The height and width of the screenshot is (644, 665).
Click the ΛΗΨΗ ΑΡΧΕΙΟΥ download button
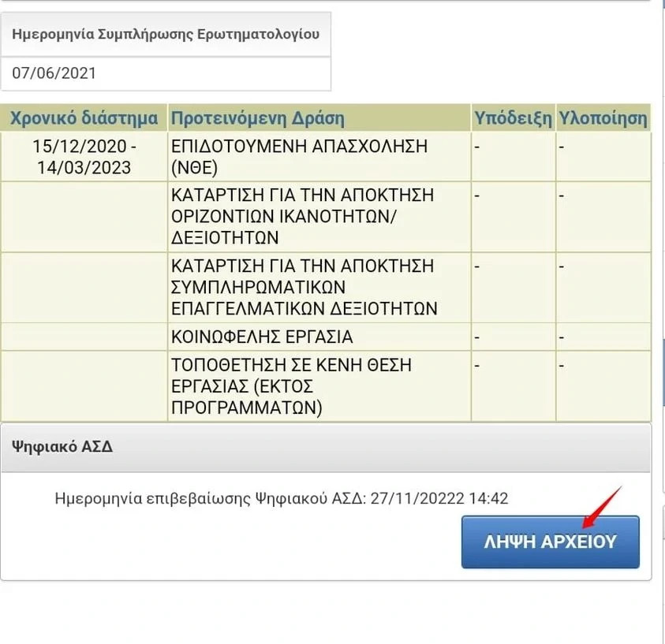(x=550, y=542)
